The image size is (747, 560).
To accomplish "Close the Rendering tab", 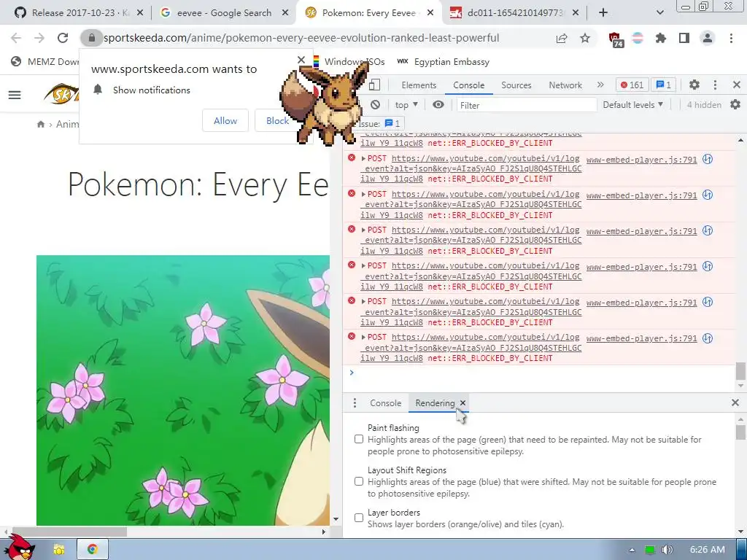I will click(x=462, y=402).
